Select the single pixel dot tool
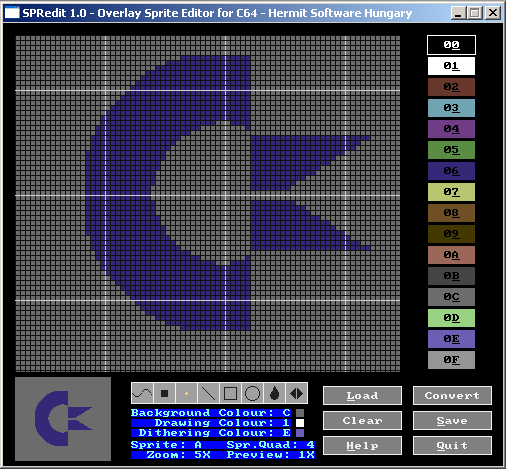The height and width of the screenshot is (469, 506). click(186, 393)
